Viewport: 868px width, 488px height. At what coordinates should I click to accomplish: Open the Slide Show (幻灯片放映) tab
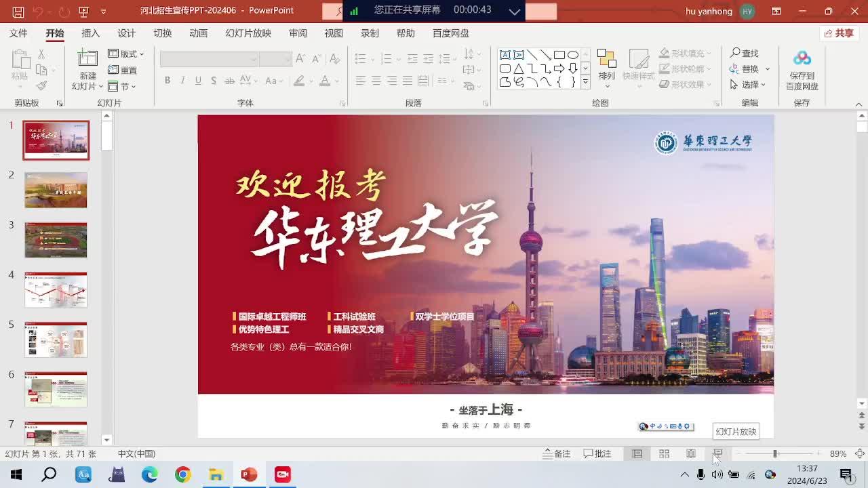coord(248,33)
